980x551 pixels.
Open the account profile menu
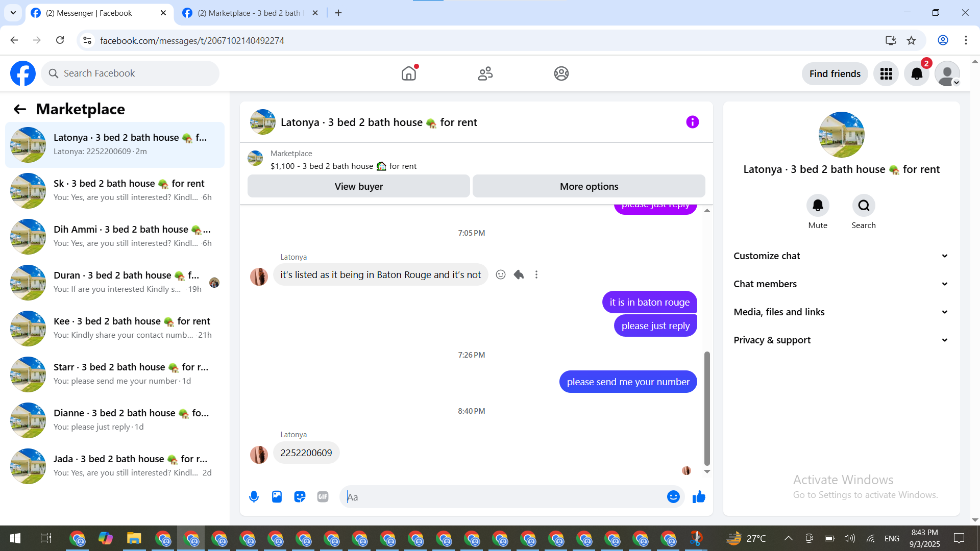coord(947,73)
